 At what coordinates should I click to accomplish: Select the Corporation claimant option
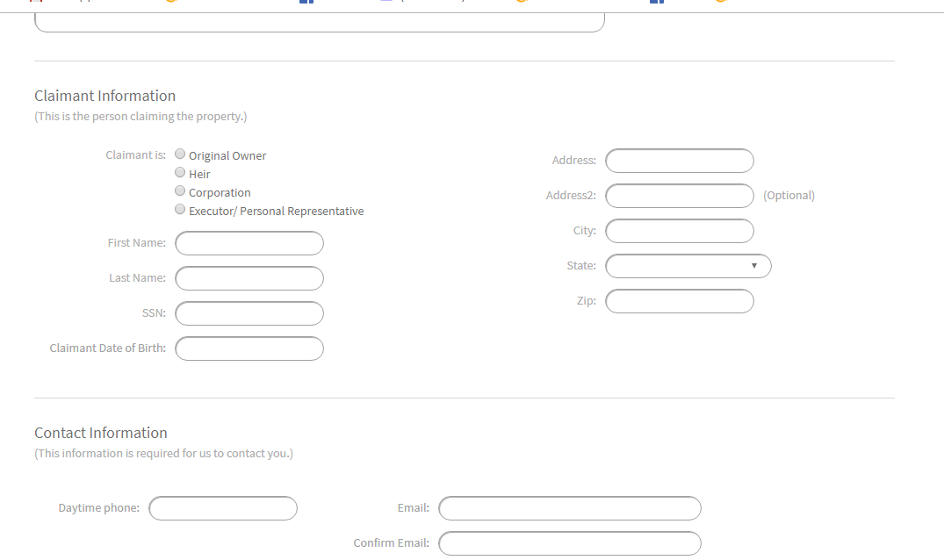tap(181, 191)
